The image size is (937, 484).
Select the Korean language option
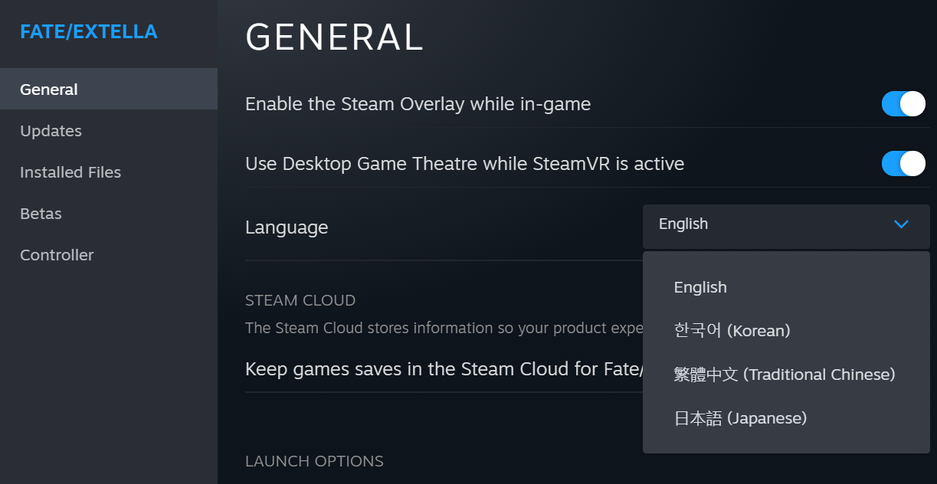(731, 331)
